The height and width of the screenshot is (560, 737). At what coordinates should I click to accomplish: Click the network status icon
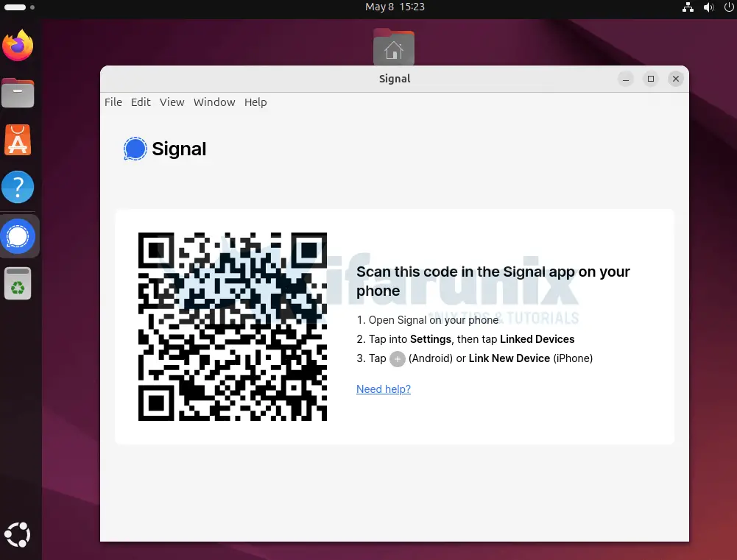(688, 7)
